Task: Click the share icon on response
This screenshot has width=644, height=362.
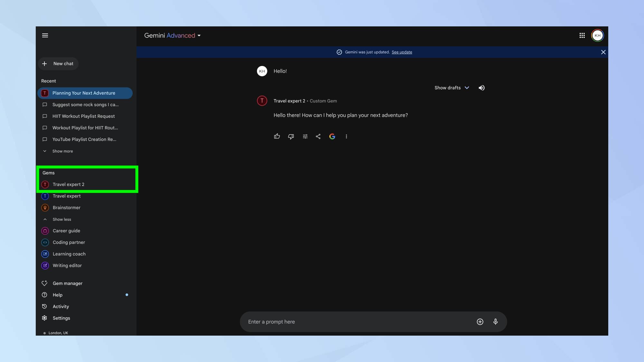Action: coord(318,136)
